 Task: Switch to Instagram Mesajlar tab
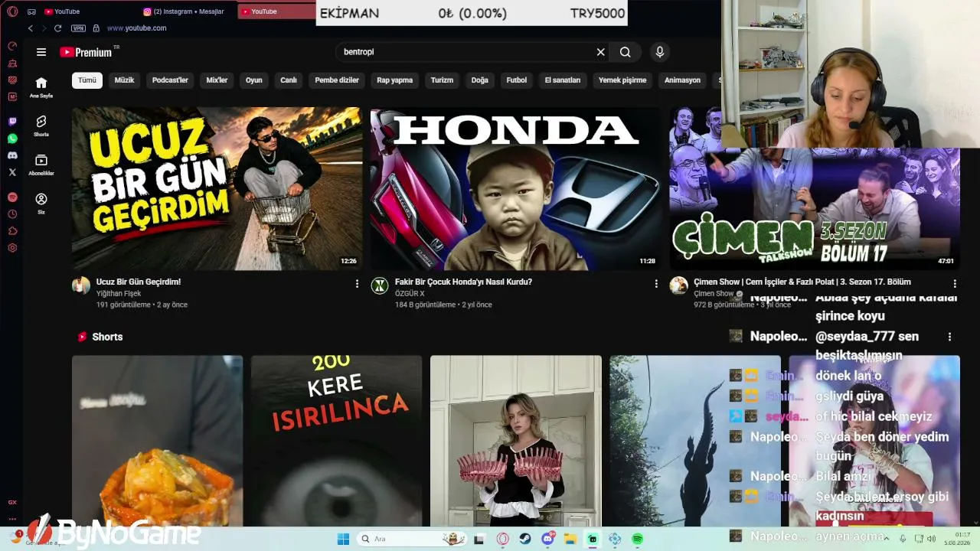point(187,11)
